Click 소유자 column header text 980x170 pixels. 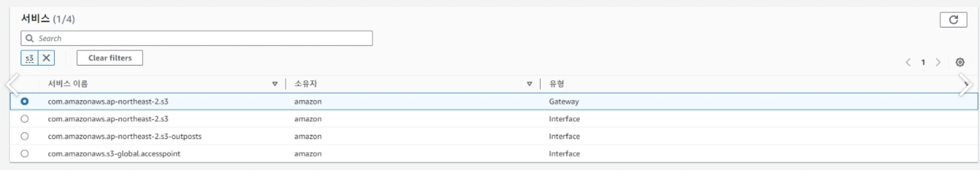click(305, 84)
